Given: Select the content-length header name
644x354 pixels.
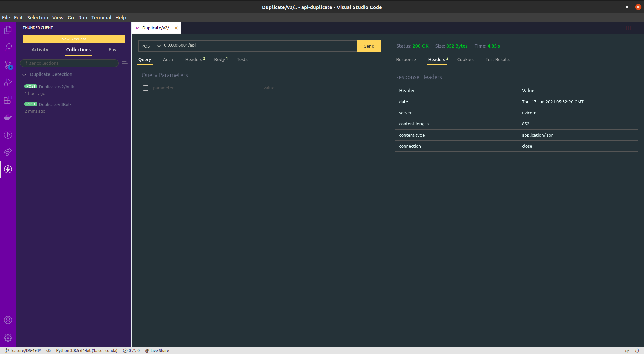Looking at the screenshot, I should point(414,124).
